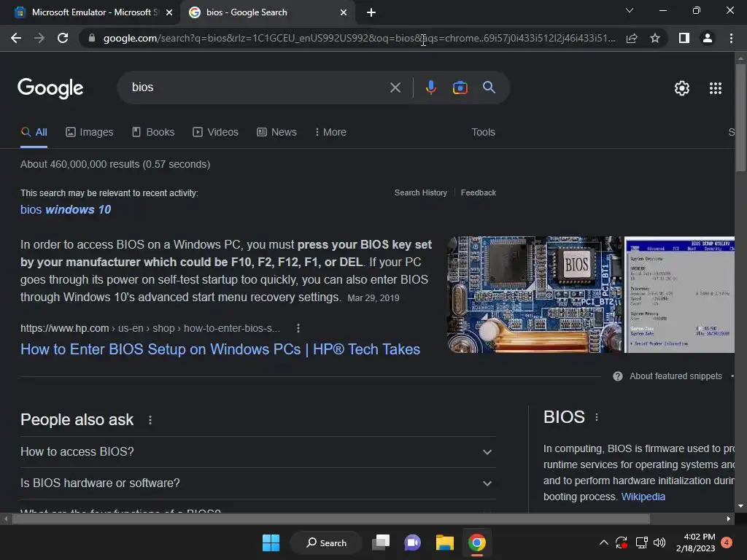Switch to the News results tab

276,133
